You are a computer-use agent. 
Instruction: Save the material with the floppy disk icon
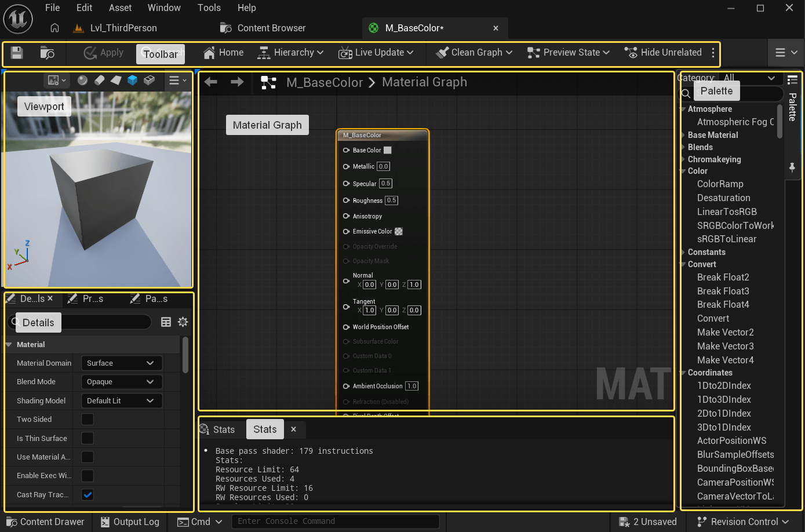click(17, 53)
